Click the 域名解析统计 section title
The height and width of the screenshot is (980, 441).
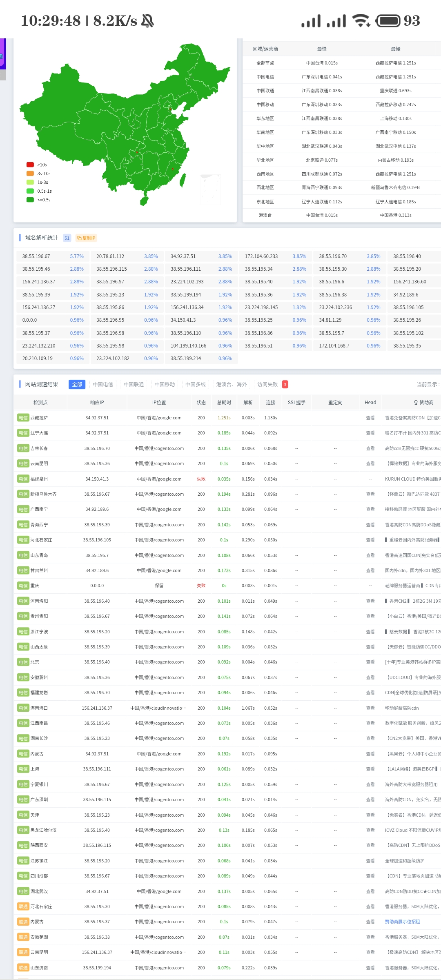click(42, 238)
